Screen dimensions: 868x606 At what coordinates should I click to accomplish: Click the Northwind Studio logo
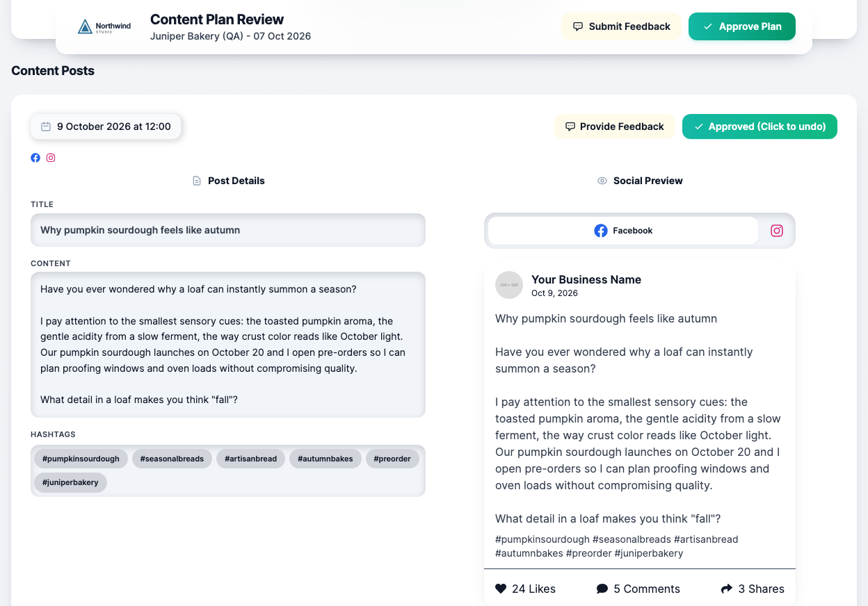pos(104,27)
